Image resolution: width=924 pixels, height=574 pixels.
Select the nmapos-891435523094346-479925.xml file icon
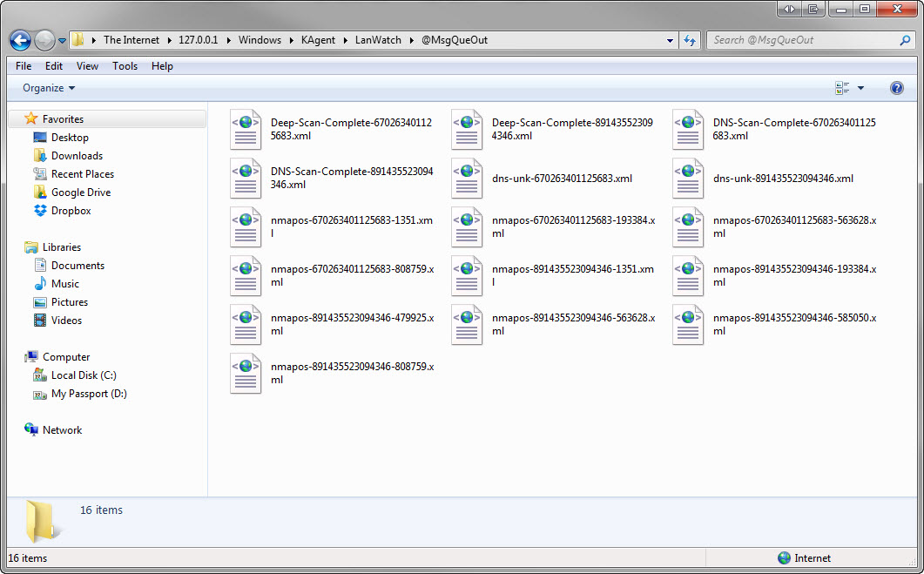(x=246, y=325)
